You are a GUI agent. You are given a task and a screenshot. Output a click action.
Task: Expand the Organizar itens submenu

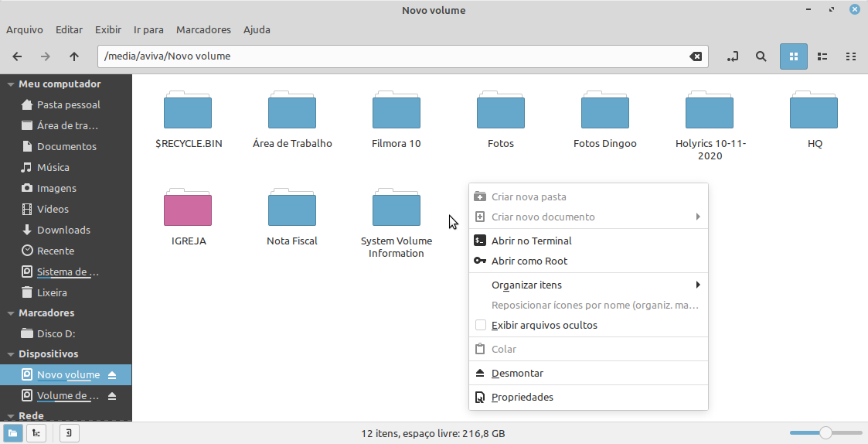point(588,285)
